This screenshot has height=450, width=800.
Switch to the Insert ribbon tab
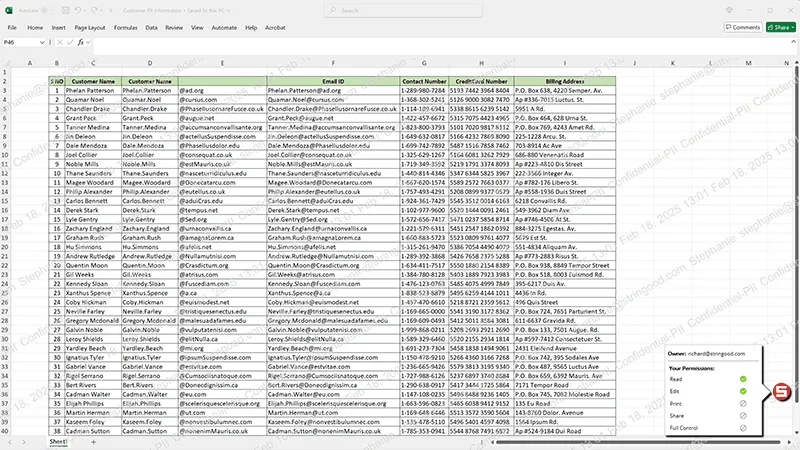point(59,28)
